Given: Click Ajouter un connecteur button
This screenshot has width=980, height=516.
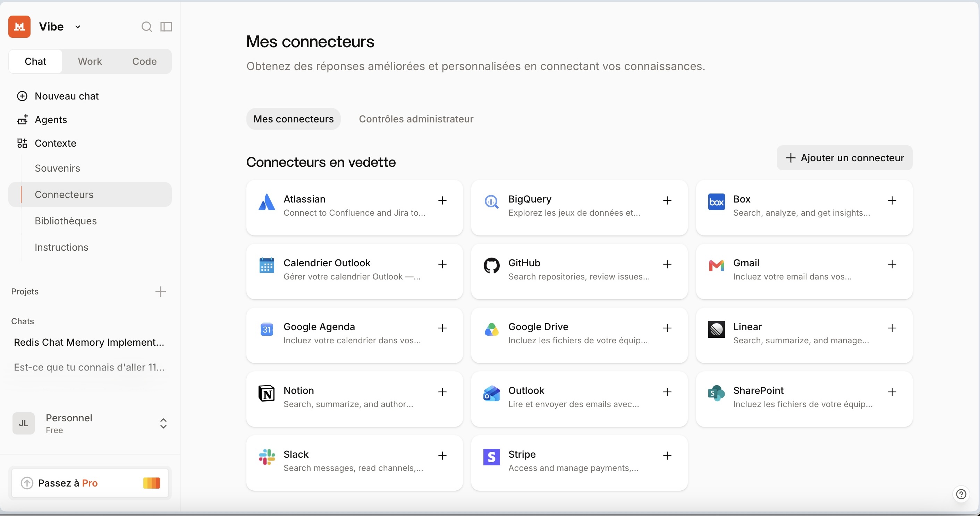Looking at the screenshot, I should [845, 158].
